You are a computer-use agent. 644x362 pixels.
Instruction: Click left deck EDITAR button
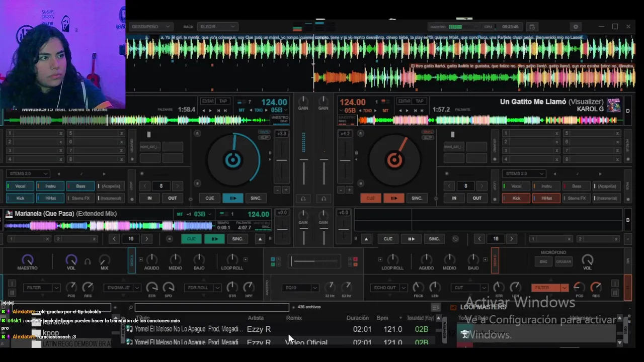point(208,101)
